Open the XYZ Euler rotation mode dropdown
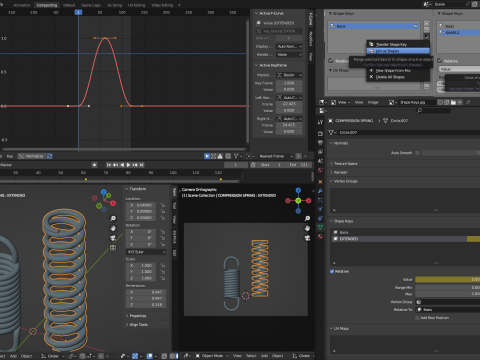Screen dimensions: 480x360 click(x=146, y=252)
